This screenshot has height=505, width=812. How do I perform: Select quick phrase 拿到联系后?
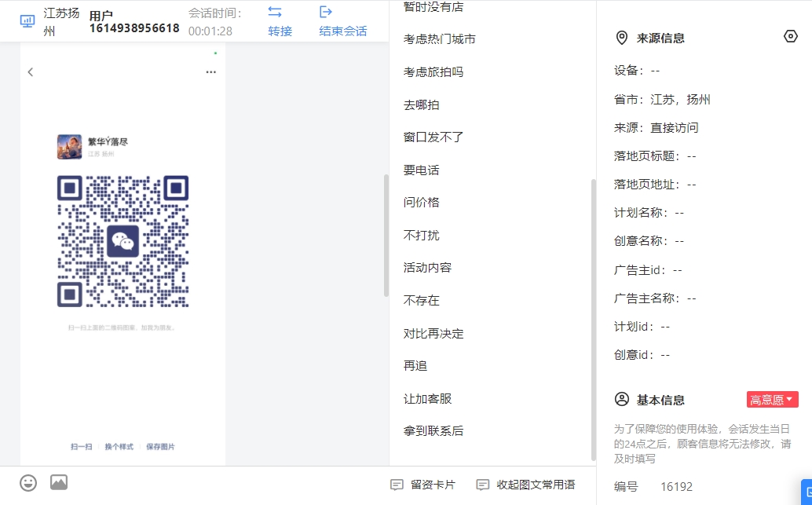pyautogui.click(x=433, y=431)
